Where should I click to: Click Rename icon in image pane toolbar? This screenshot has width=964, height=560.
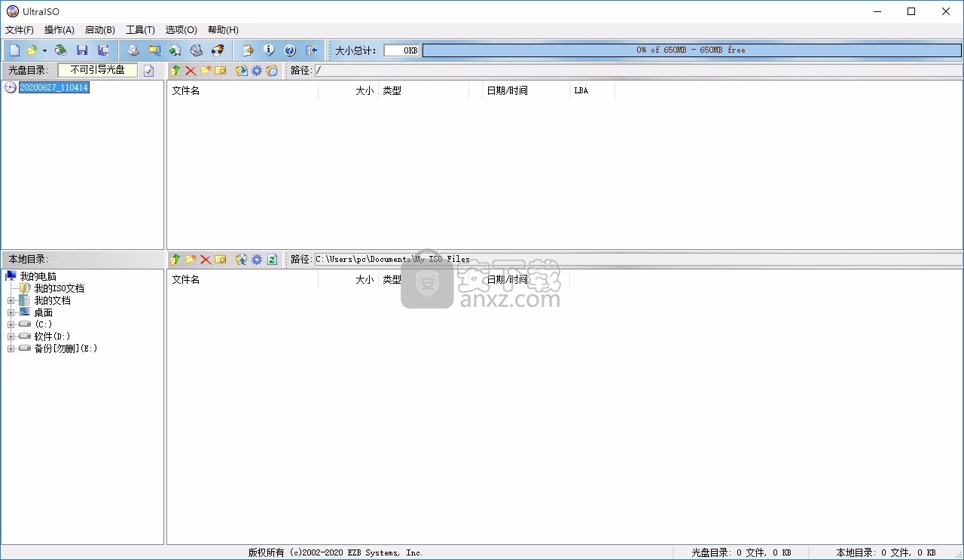point(221,70)
